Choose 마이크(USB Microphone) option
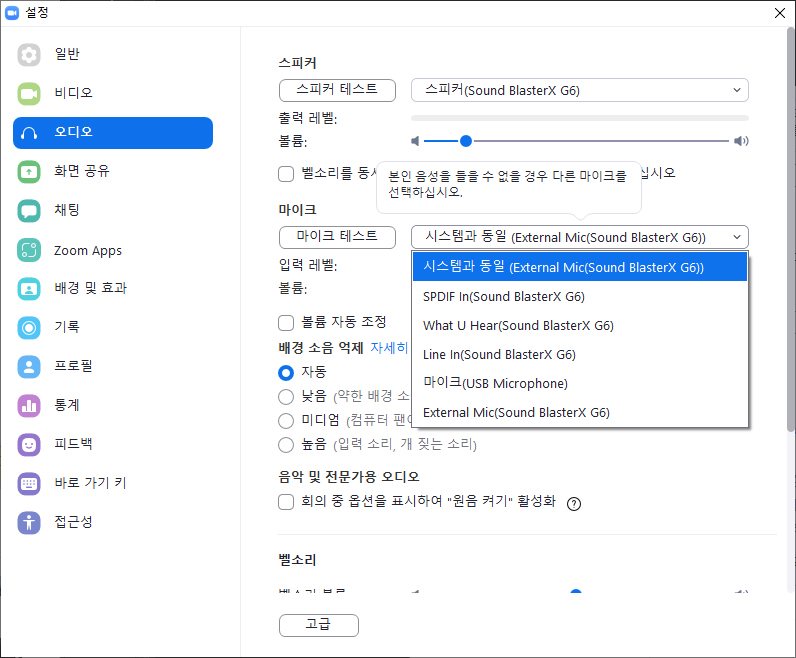 (x=580, y=383)
